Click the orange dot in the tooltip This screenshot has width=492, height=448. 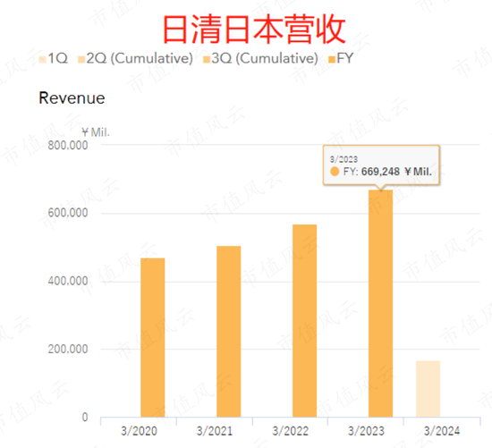click(x=335, y=172)
